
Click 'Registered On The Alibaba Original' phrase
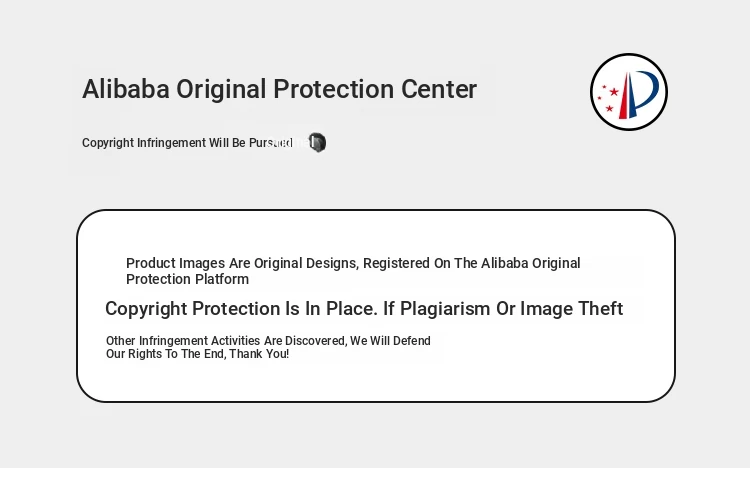[471, 263]
